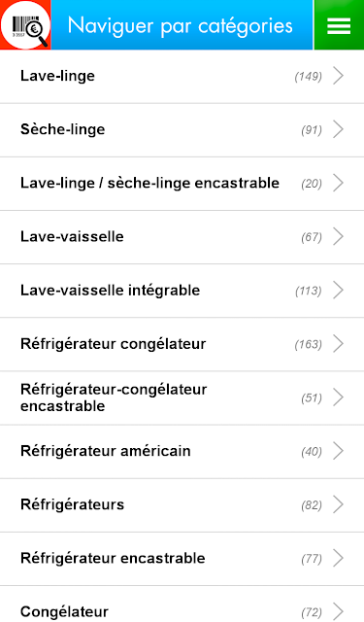
Task: Expand the Lave-linge / sèche-linge encastrable arrow
Action: [338, 183]
